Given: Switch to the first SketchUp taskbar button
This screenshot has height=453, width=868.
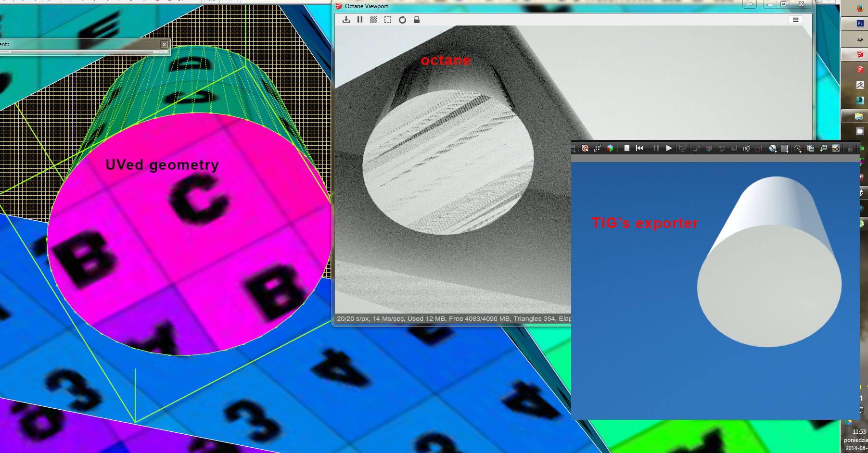Looking at the screenshot, I should pos(860,54).
